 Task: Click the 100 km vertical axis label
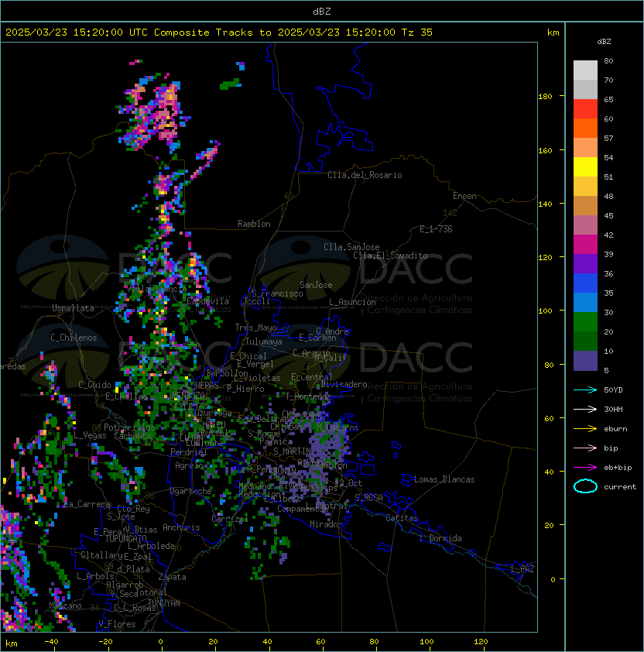tap(545, 311)
